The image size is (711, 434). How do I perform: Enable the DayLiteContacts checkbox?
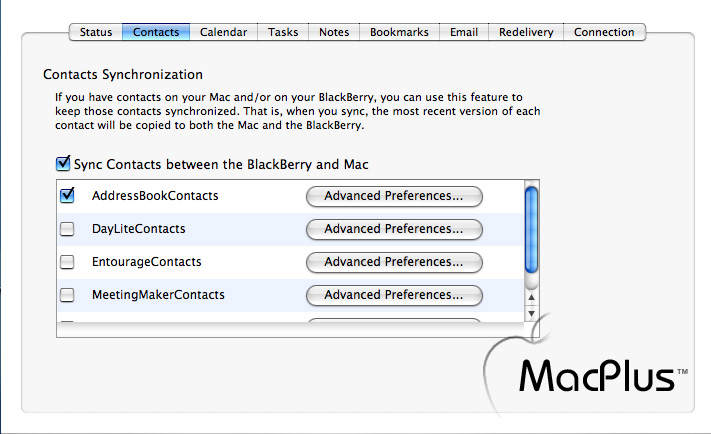[x=67, y=229]
